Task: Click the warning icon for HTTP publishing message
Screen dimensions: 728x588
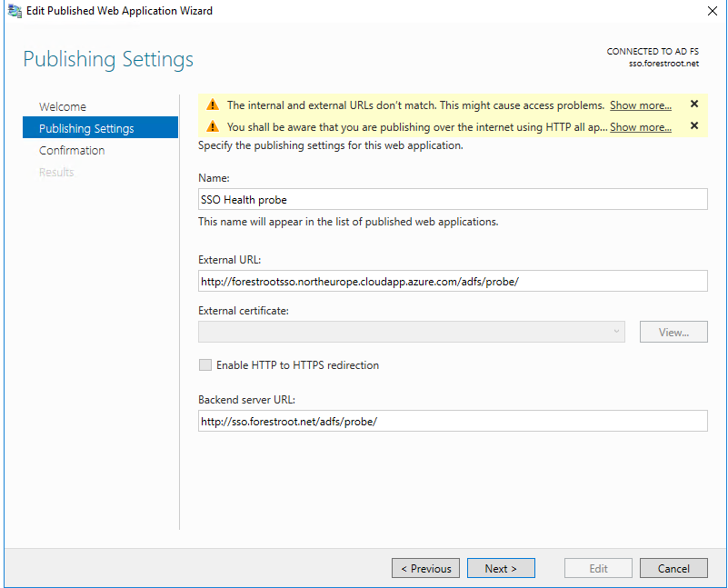Action: pos(213,126)
